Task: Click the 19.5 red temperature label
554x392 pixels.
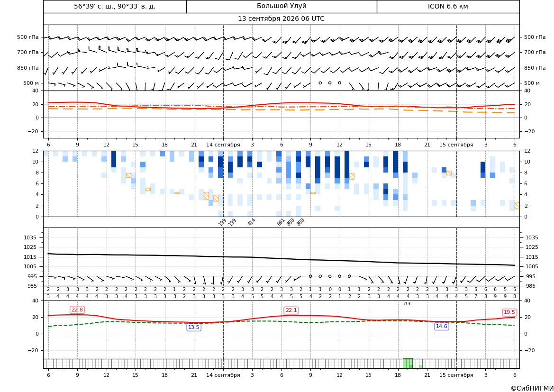Action: point(509,312)
